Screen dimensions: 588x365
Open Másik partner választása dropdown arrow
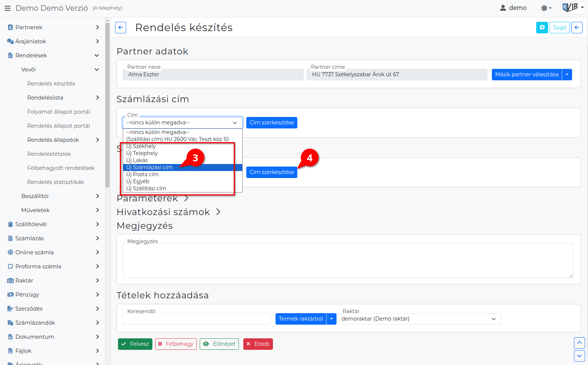coord(567,74)
